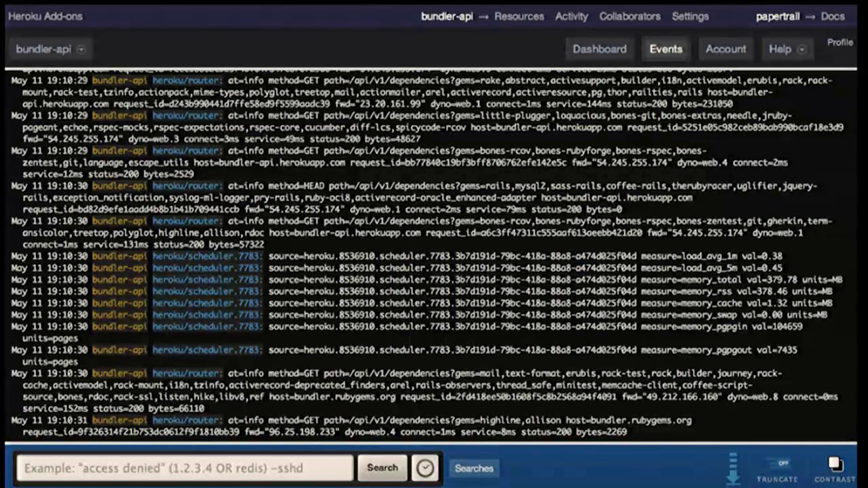The width and height of the screenshot is (868, 488).
Task: Select the Events tab
Action: pos(666,49)
